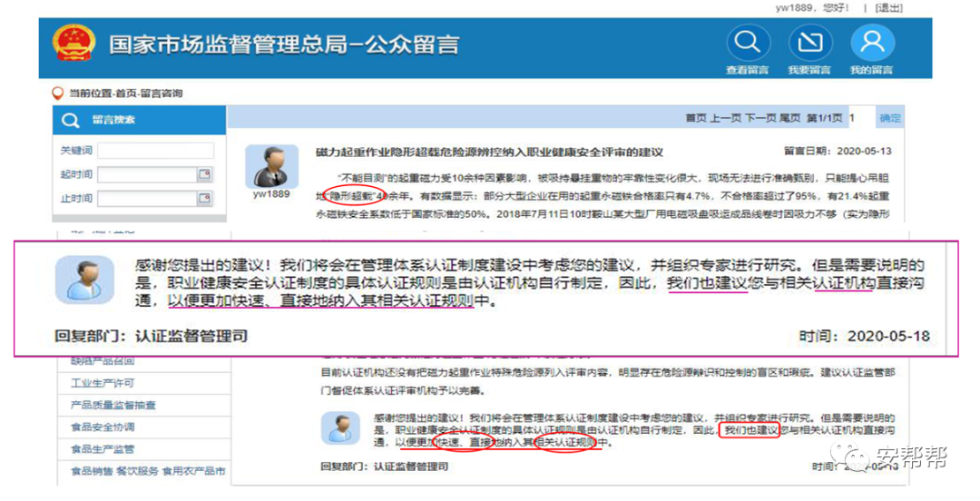
Task: Focus the 关键词 keyword input field
Action: (156, 150)
